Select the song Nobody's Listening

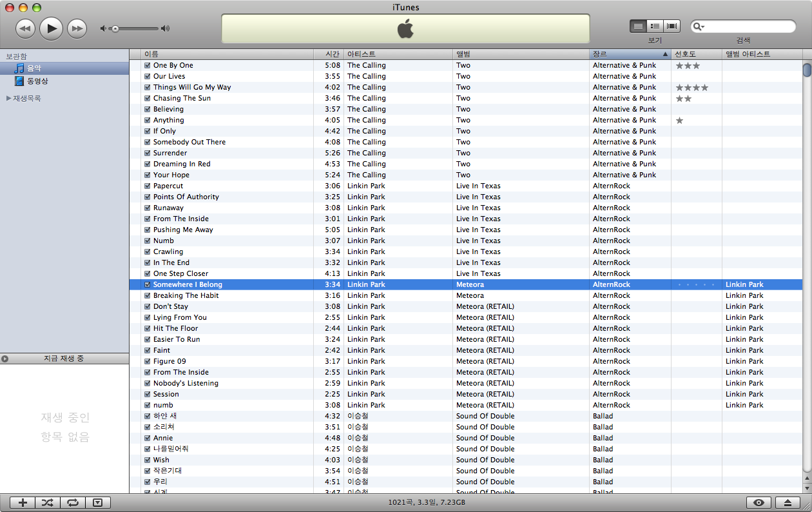pos(186,383)
